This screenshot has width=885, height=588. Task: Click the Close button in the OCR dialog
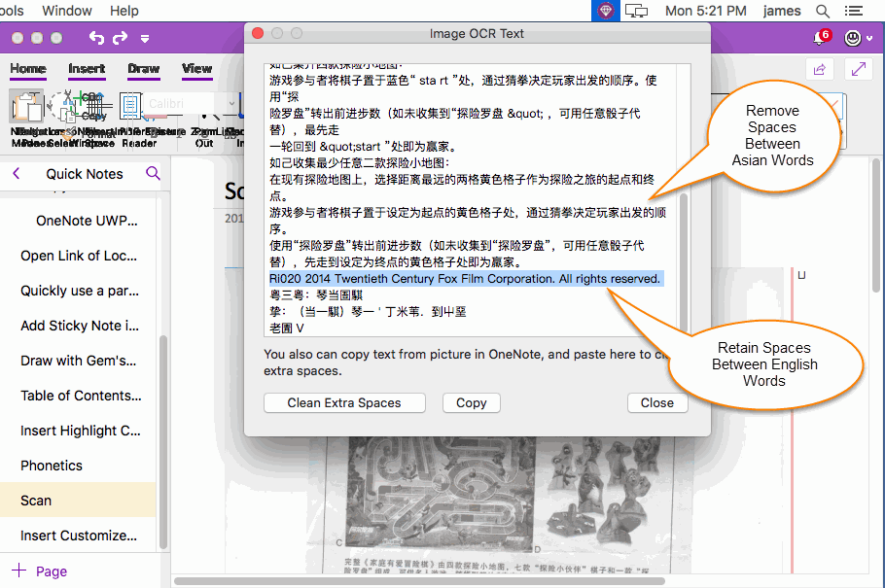coord(657,403)
